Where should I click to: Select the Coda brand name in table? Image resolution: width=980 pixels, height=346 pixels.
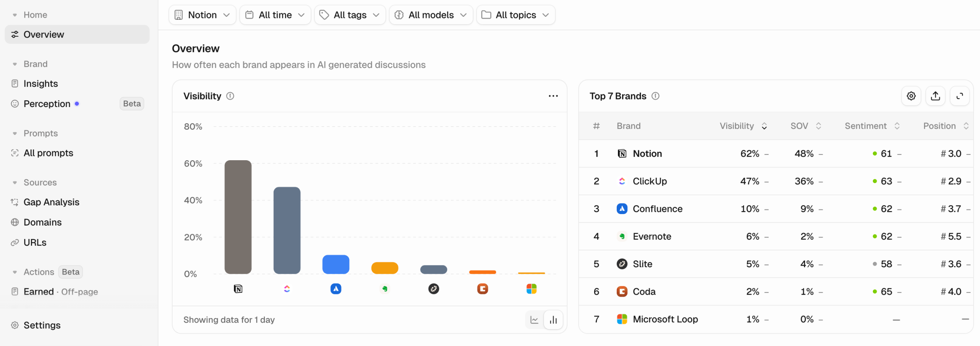pos(644,292)
